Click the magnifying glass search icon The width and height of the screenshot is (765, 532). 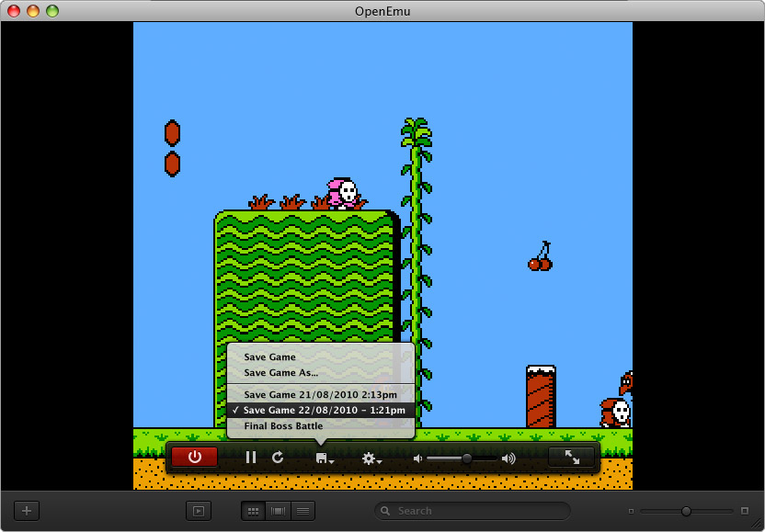point(385,511)
